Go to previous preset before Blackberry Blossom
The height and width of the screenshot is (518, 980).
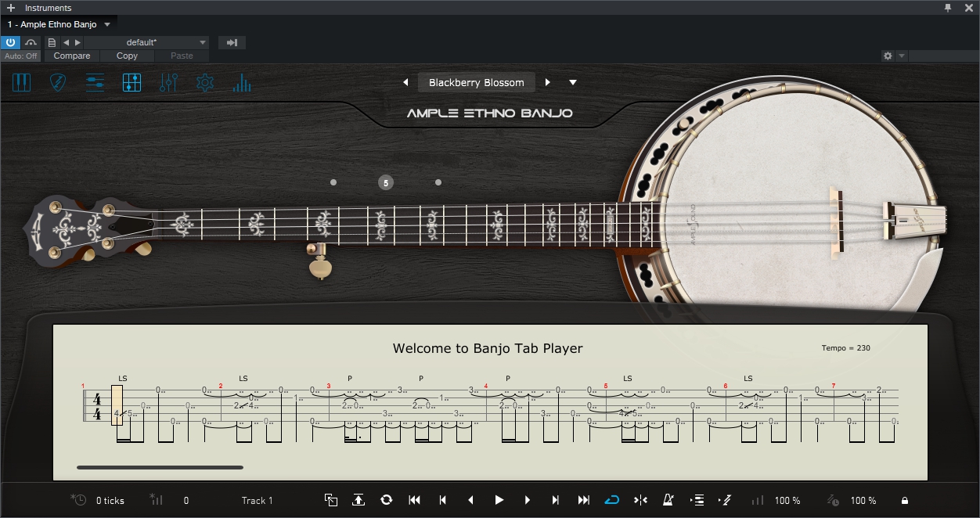coord(405,82)
